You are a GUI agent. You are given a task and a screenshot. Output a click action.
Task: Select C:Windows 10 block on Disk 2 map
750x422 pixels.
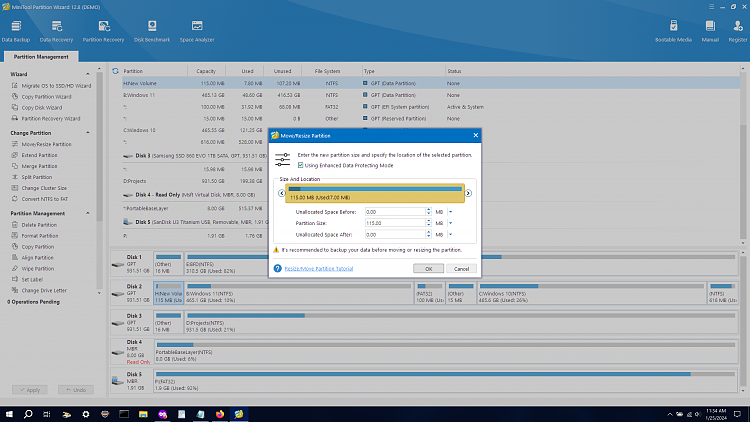(x=592, y=292)
